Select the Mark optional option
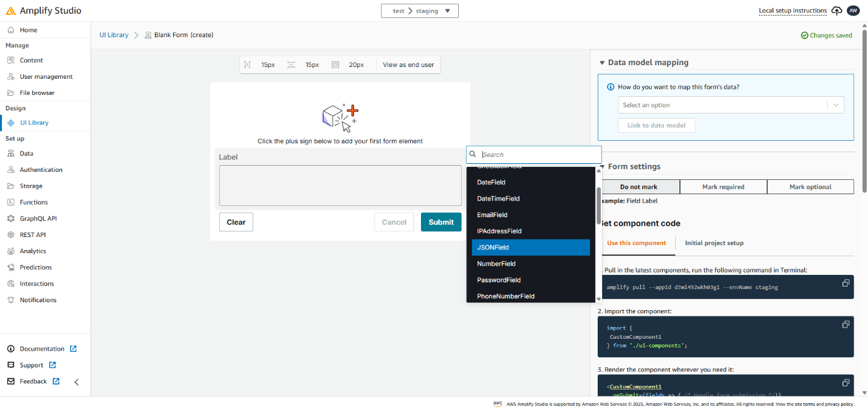The image size is (868, 412). 810,187
